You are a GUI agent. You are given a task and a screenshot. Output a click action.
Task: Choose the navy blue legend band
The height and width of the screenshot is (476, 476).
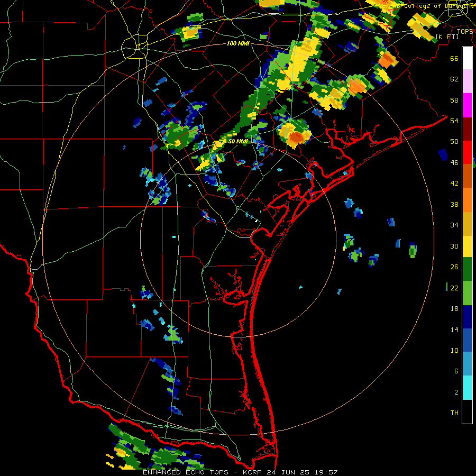[467, 317]
